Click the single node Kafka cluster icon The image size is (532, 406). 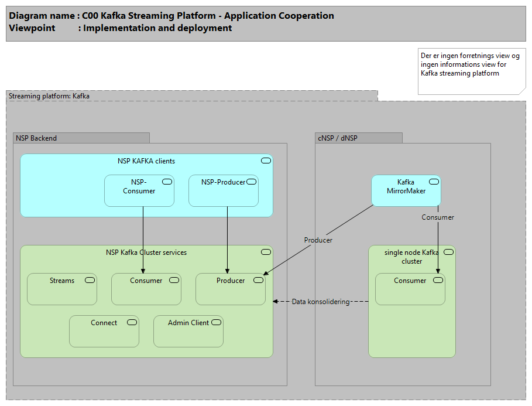pos(448,252)
